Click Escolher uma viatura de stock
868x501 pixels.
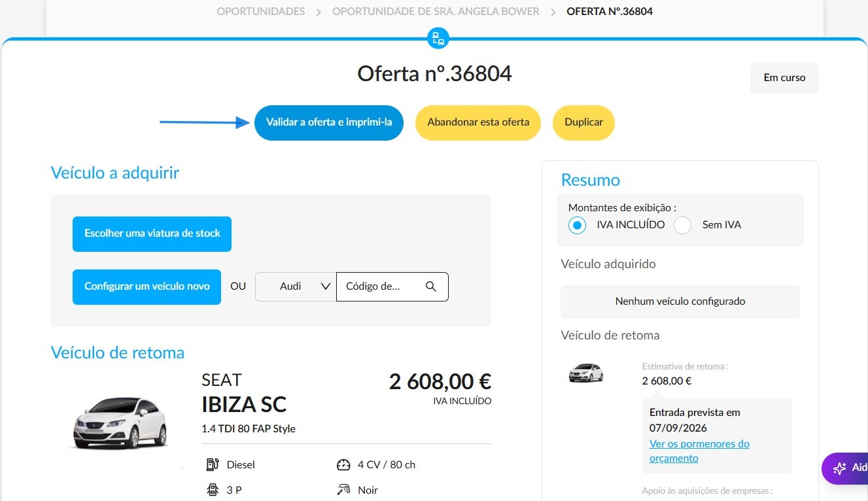coord(152,233)
